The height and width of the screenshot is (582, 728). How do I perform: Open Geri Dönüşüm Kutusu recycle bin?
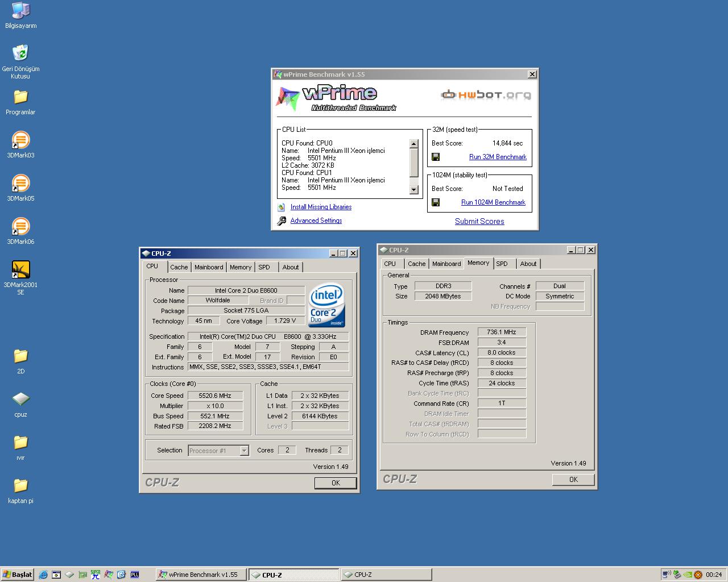click(x=20, y=61)
